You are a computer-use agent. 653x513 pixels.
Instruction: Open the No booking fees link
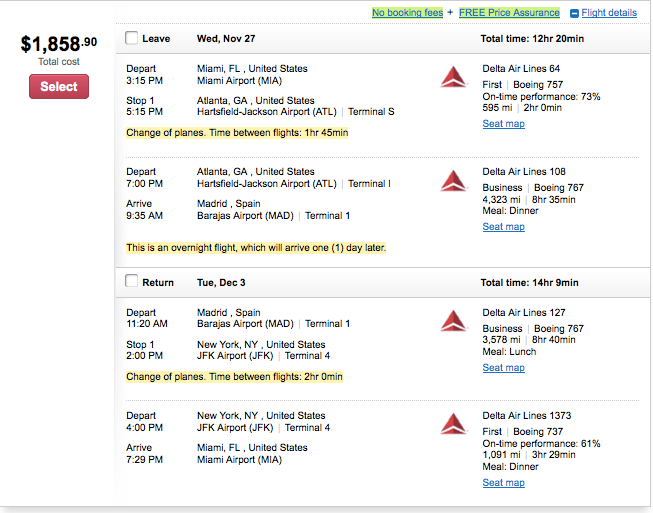tap(407, 13)
